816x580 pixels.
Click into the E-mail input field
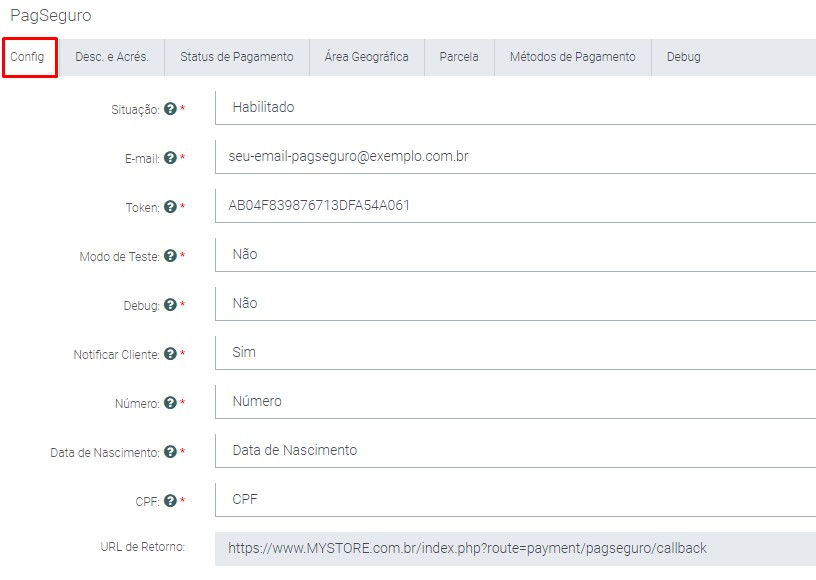click(x=515, y=156)
